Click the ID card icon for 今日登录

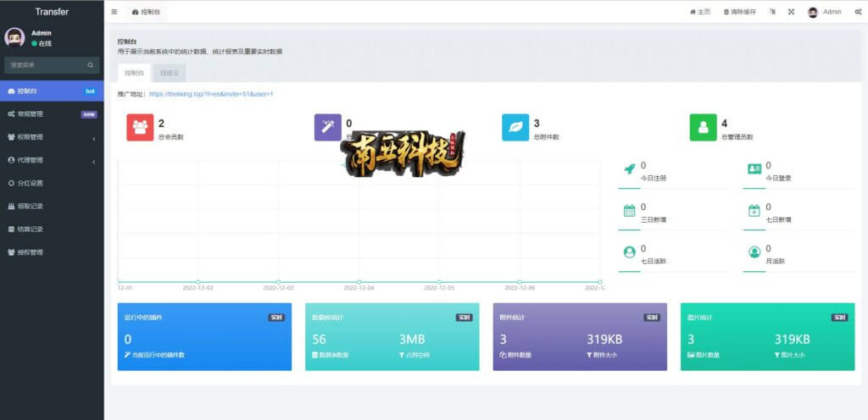click(x=754, y=169)
